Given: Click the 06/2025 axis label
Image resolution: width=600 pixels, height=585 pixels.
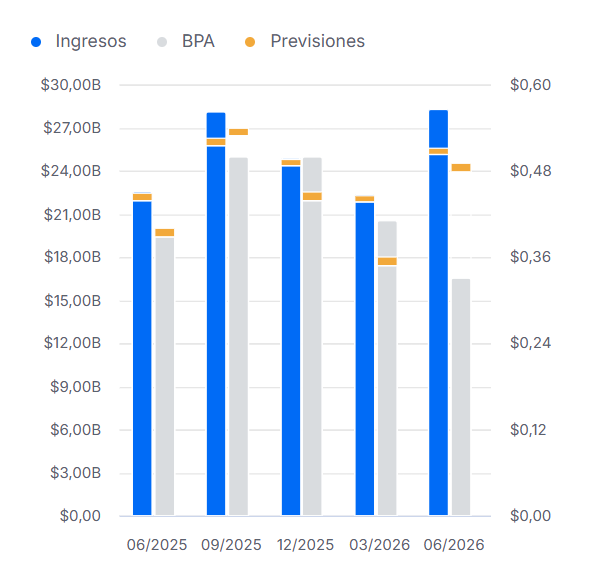Looking at the screenshot, I should pyautogui.click(x=157, y=545).
